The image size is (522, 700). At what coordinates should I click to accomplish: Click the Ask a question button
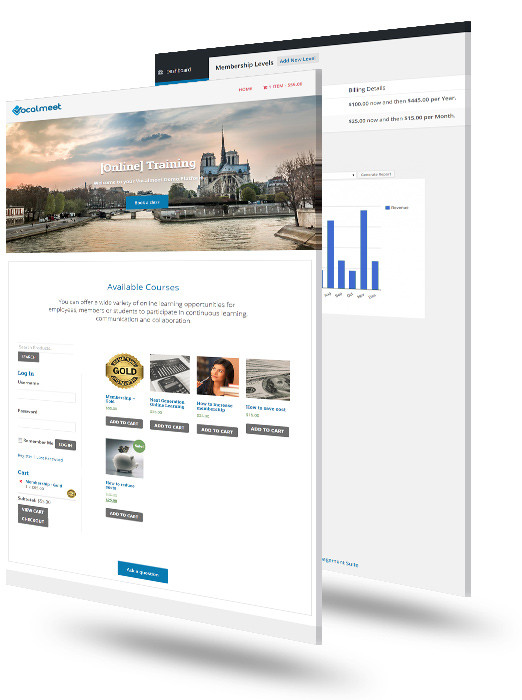pyautogui.click(x=143, y=572)
